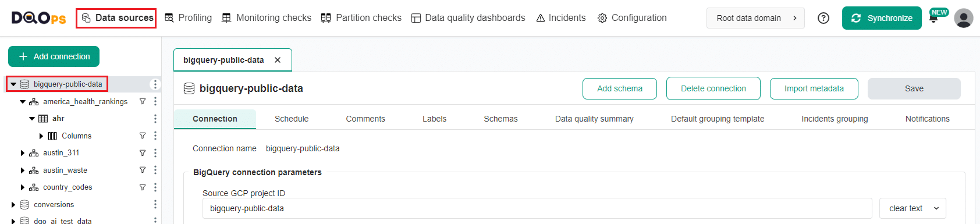Open the Default grouping template tab
The height and width of the screenshot is (224, 980).
pos(718,119)
